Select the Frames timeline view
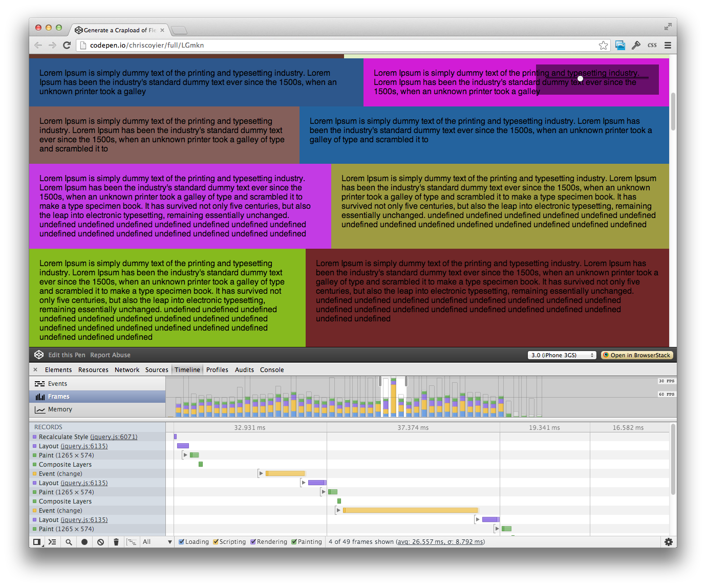The image size is (706, 588). pos(97,397)
